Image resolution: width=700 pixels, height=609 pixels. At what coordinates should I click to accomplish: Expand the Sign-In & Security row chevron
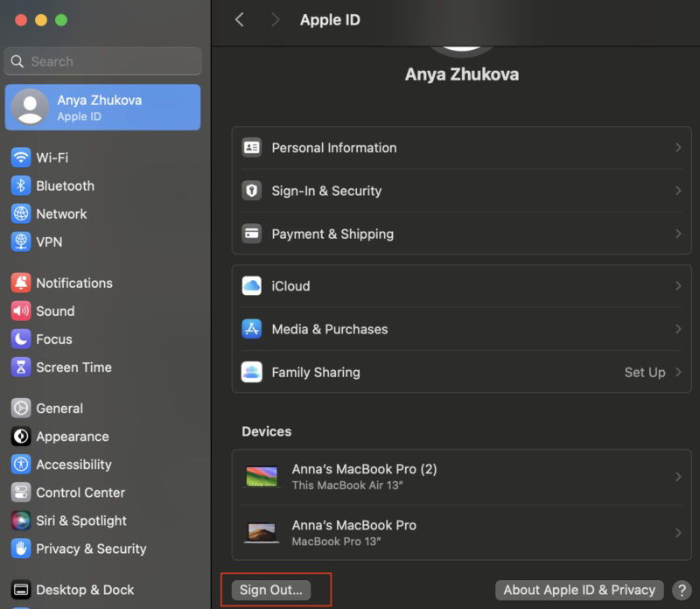click(677, 191)
